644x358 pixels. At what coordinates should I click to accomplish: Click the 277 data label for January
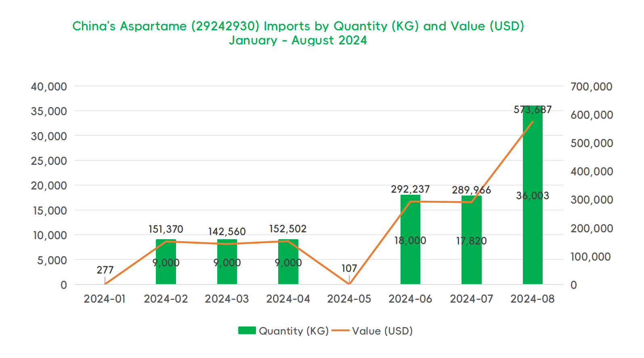point(105,270)
